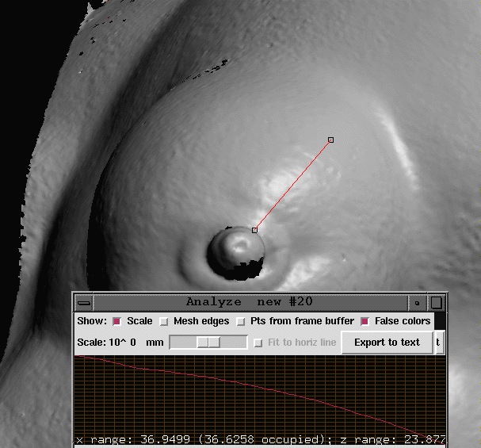Click the slider track left of the handle

[183, 343]
